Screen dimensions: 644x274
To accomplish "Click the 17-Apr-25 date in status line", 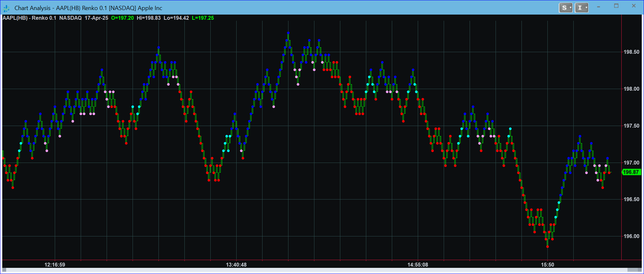I will pos(96,18).
